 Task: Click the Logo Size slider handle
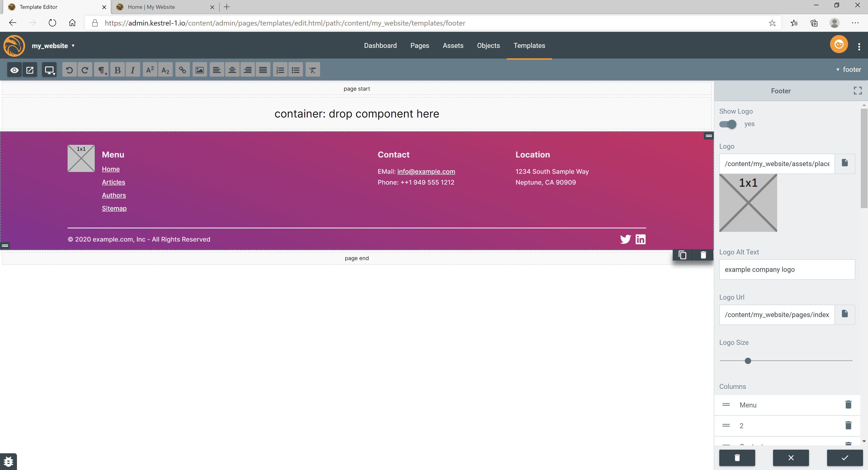pos(748,361)
